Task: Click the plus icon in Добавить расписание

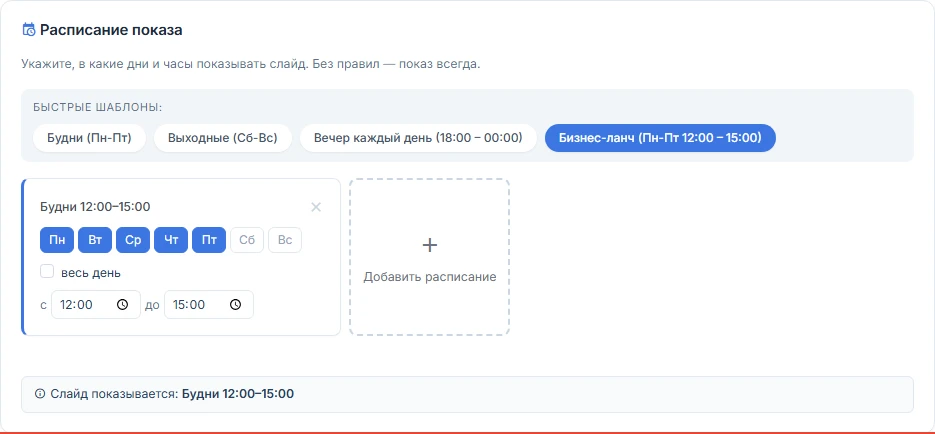Action: (x=429, y=245)
